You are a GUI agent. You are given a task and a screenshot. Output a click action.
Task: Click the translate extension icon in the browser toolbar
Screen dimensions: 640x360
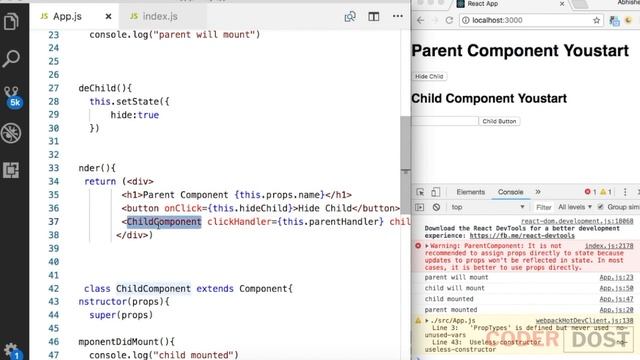tap(614, 20)
